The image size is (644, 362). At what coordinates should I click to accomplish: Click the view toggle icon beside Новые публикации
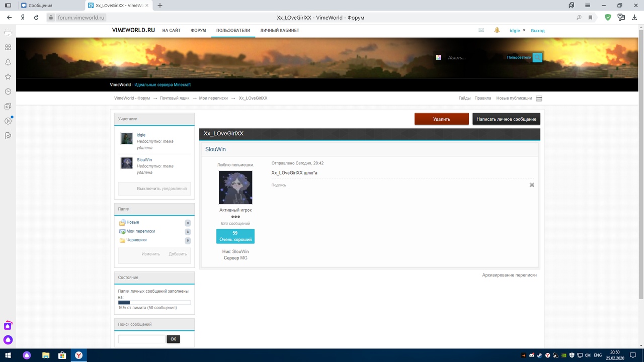[x=539, y=99]
